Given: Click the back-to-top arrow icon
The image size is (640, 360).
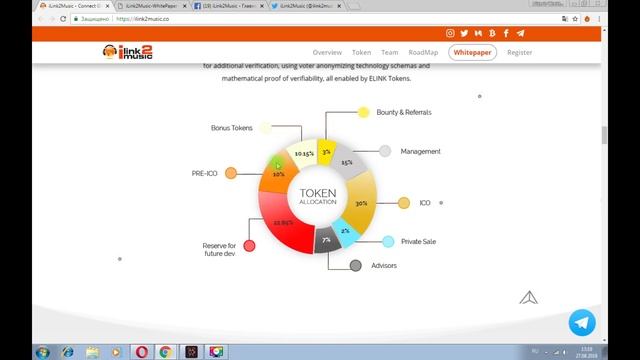Looking at the screenshot, I should (x=529, y=298).
